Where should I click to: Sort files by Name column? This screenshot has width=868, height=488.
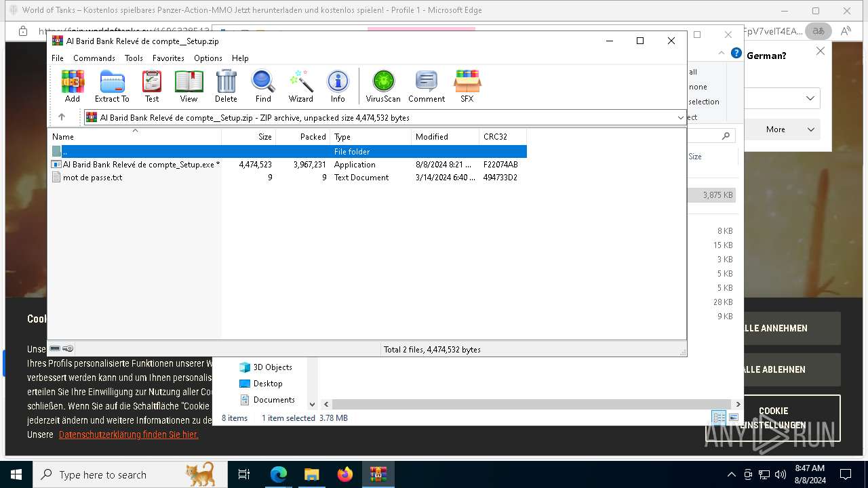(134, 136)
